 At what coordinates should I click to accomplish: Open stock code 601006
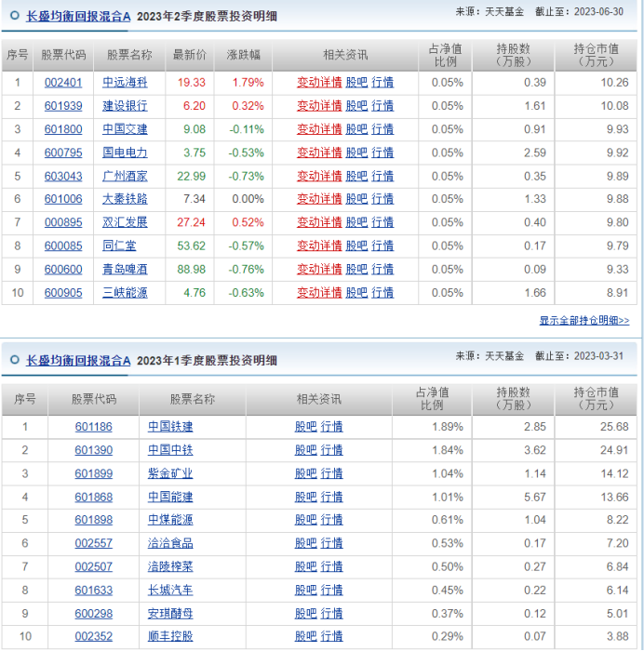(63, 199)
